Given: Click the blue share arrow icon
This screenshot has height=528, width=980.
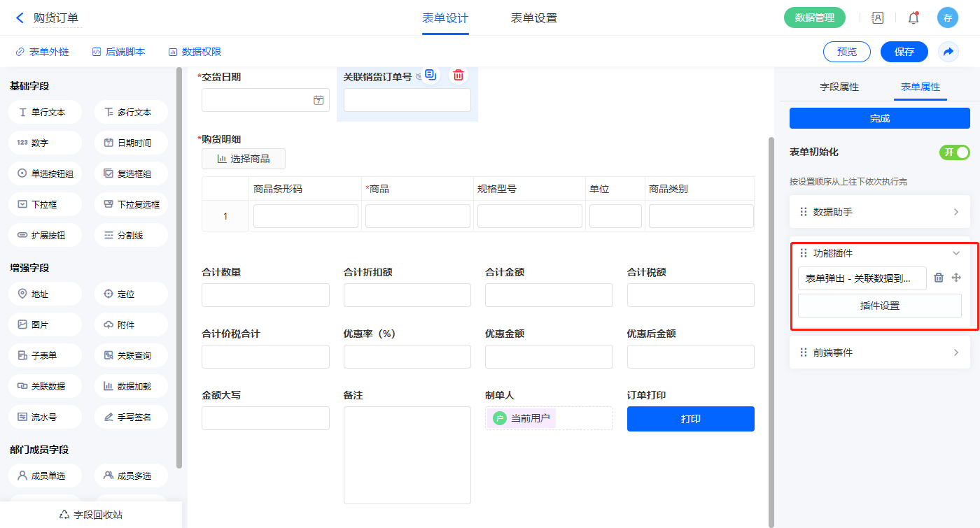Looking at the screenshot, I should (x=948, y=52).
